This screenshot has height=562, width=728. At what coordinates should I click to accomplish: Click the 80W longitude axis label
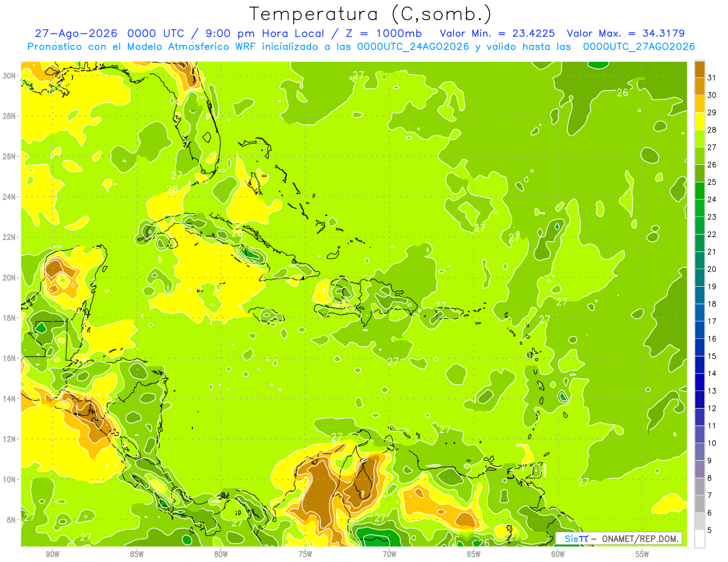click(221, 554)
